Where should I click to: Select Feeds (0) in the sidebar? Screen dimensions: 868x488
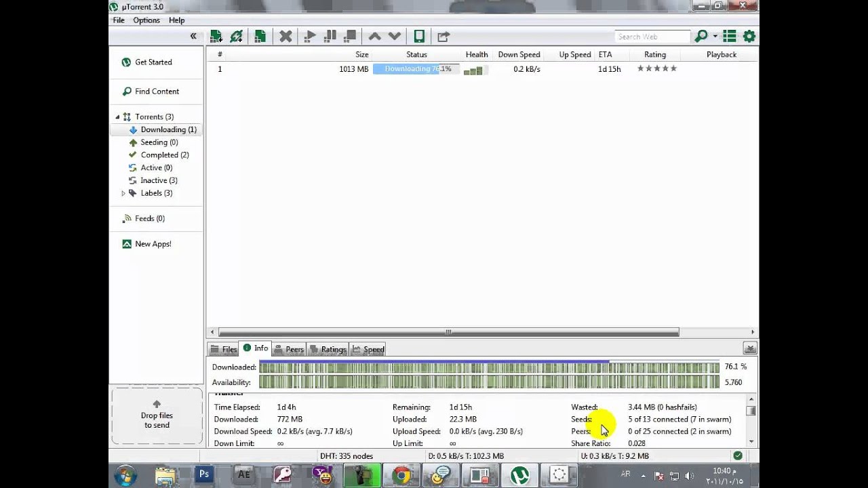pyautogui.click(x=150, y=218)
